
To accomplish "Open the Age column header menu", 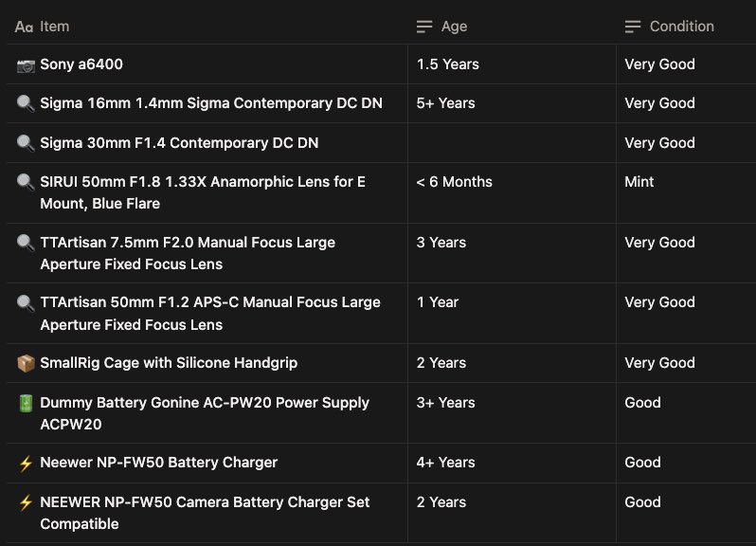I will point(512,27).
